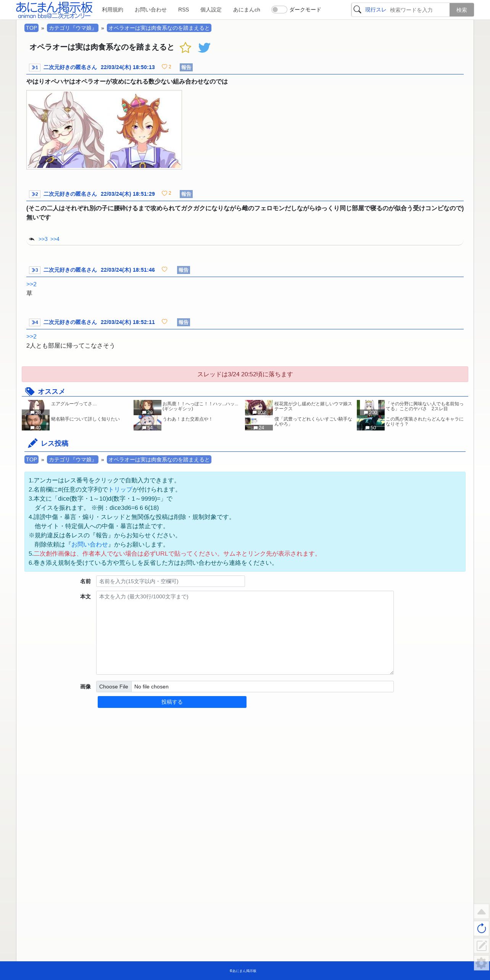Click the star favorite icon beside thread title

[185, 48]
